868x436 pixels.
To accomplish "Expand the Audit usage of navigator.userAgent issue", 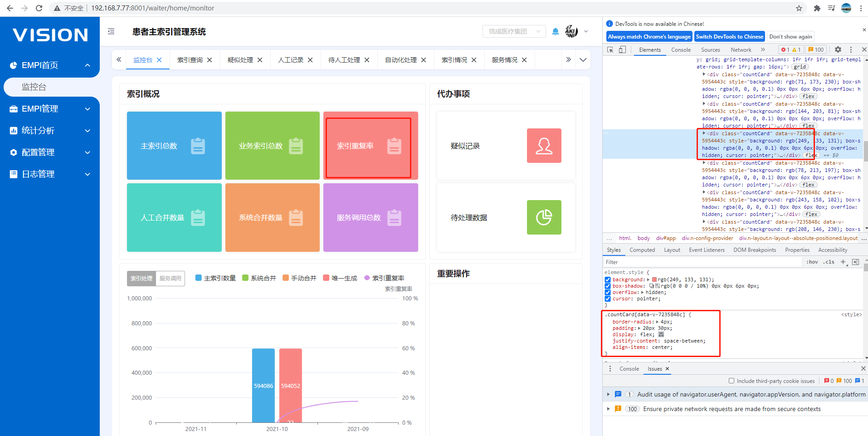I will [609, 394].
